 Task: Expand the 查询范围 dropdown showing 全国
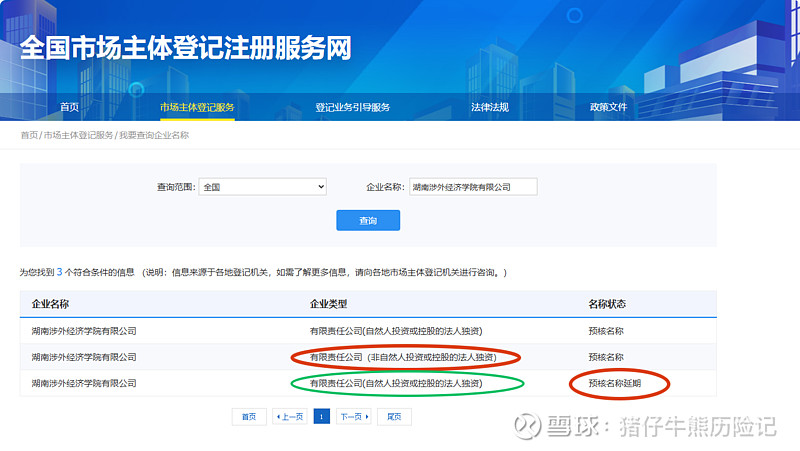click(x=262, y=187)
